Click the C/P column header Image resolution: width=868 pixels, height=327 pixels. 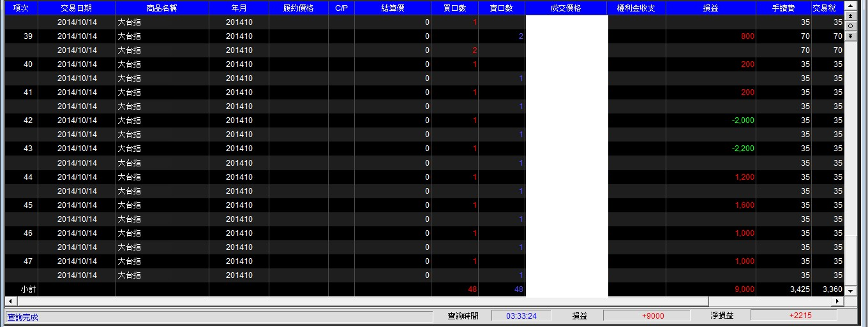tap(341, 8)
